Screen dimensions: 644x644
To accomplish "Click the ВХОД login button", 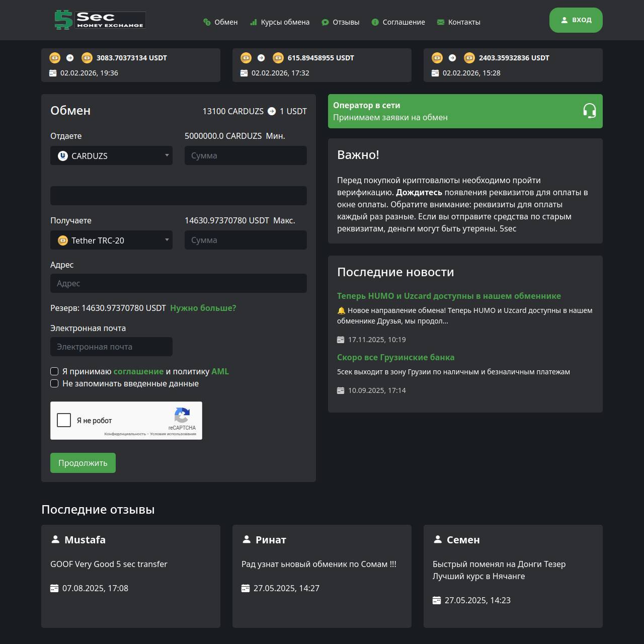I will pyautogui.click(x=576, y=20).
